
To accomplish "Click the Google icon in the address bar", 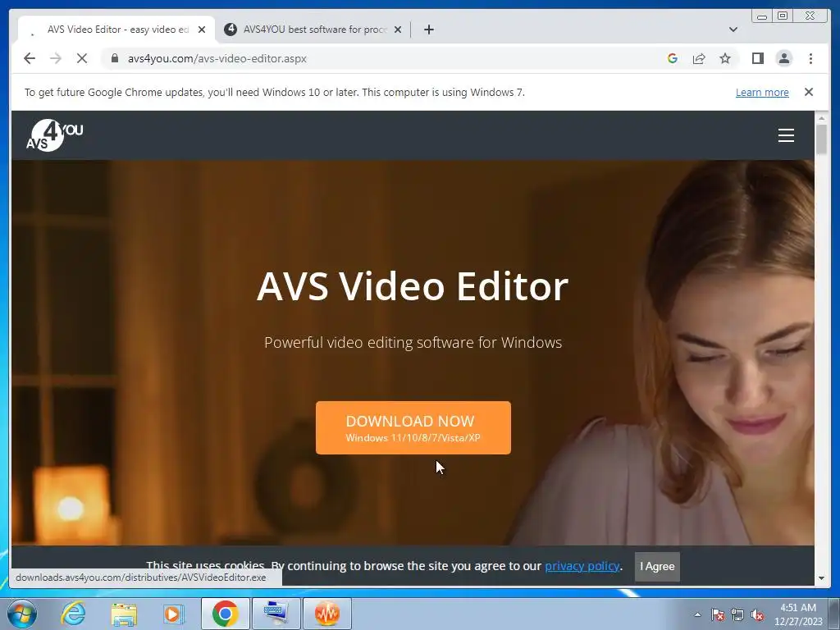I will coord(673,58).
